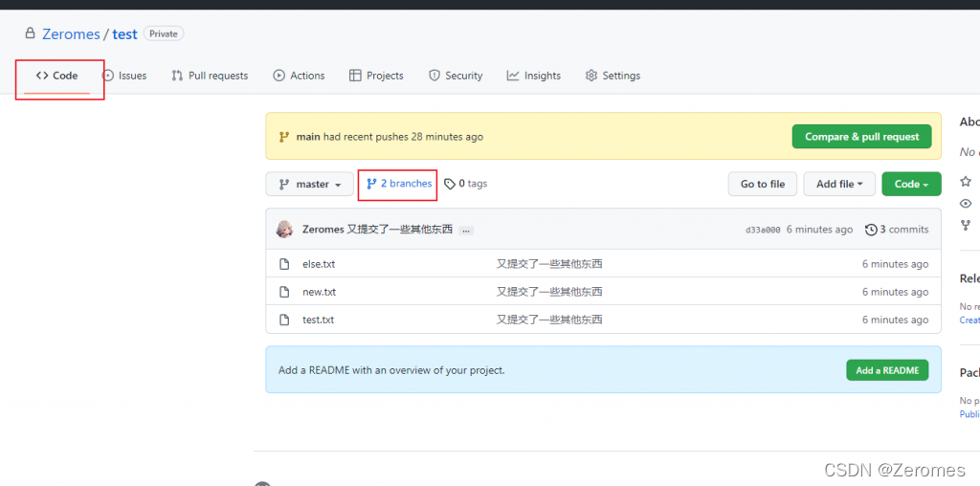This screenshot has height=486, width=980.
Task: Click the star icon in About sidebar
Action: [x=966, y=182]
